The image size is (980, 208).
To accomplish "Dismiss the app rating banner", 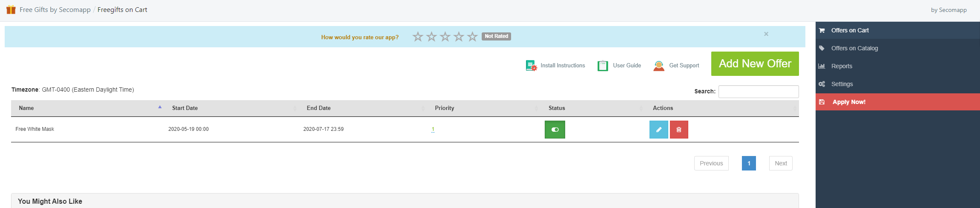I will 766,34.
